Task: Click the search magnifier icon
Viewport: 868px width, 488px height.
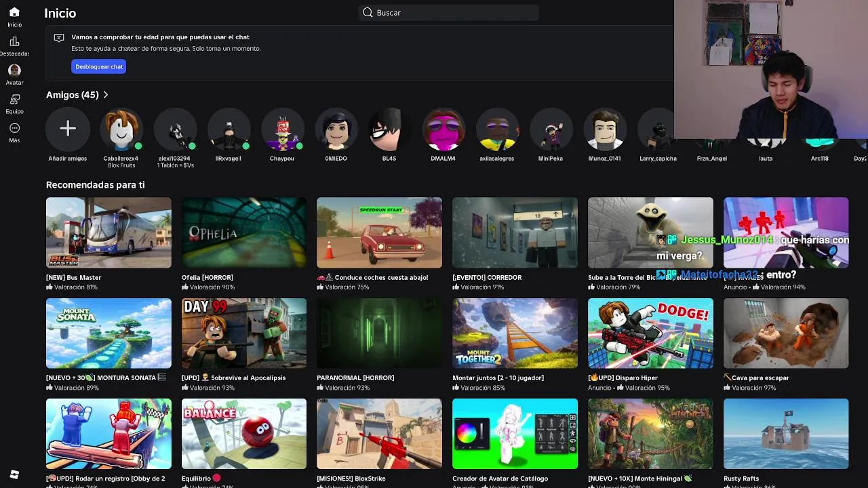Action: (368, 12)
